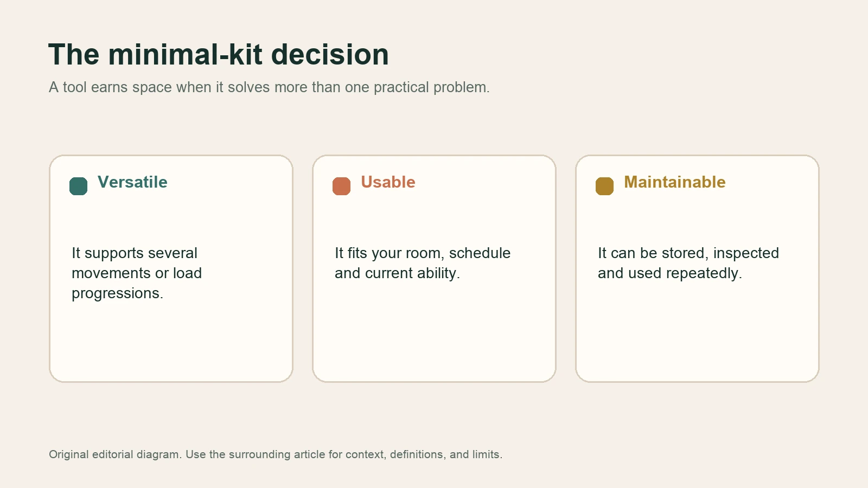
Task: Click the orange Usable icon square
Action: 341,186
